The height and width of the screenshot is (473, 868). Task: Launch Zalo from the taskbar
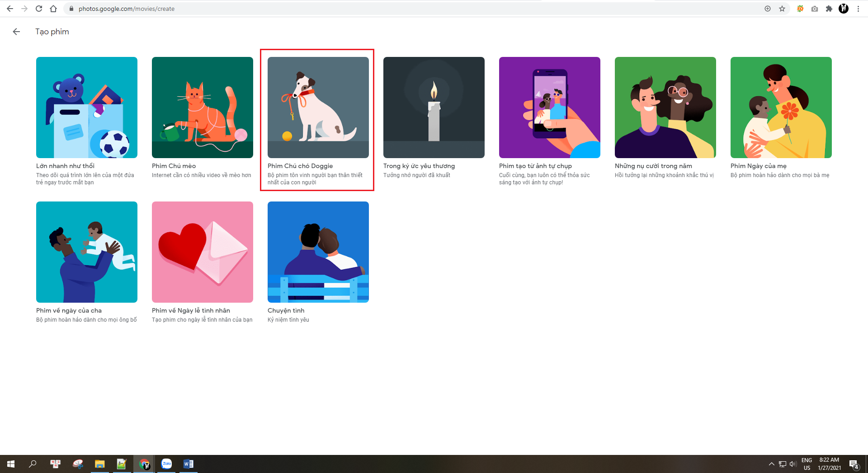[166, 464]
